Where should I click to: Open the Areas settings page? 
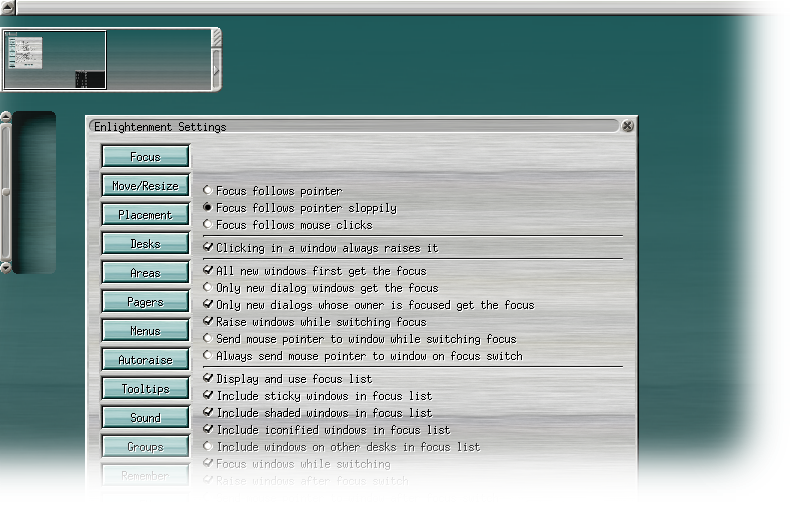coord(145,272)
